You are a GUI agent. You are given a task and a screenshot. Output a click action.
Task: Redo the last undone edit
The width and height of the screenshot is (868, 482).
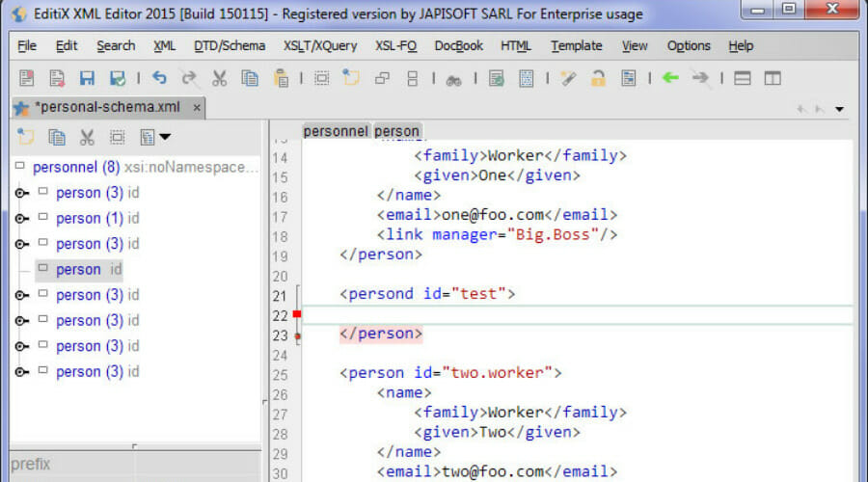point(189,78)
